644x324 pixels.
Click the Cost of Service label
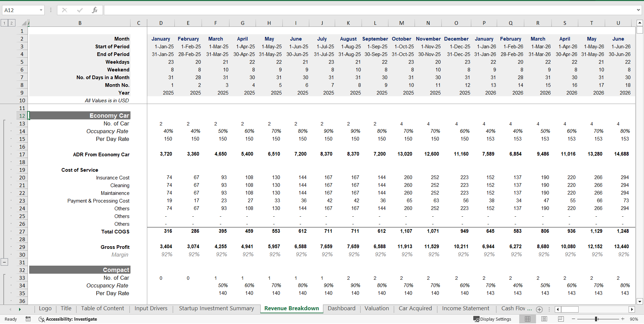[x=79, y=170]
